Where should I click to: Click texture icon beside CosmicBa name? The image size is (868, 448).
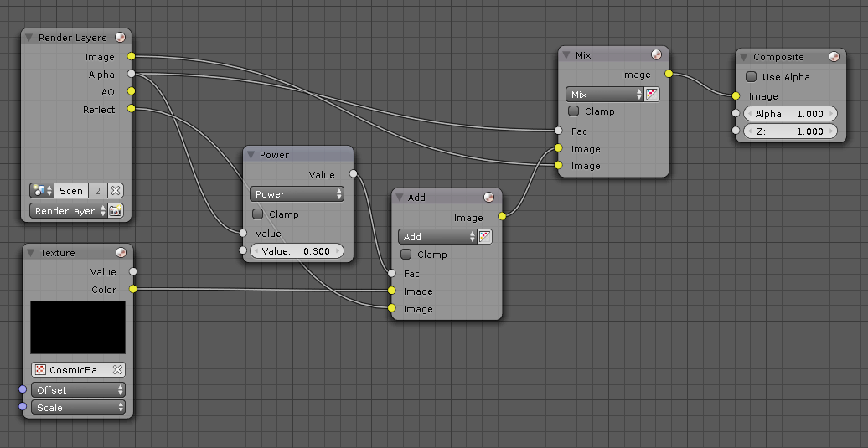point(40,370)
